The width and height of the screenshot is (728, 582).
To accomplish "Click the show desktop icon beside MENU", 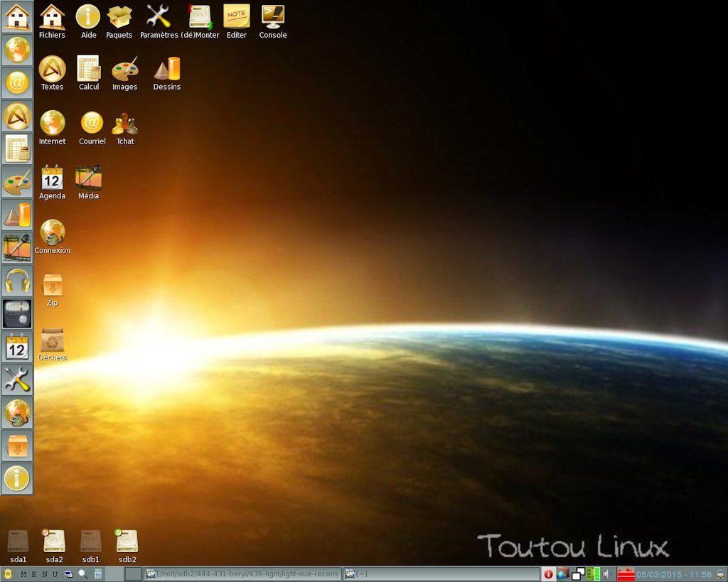I will (x=69, y=575).
